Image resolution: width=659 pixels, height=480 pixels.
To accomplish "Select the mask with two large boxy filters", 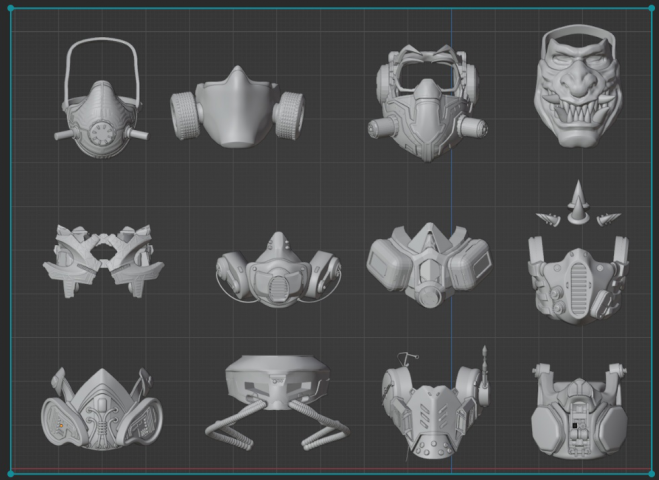I will coord(429,265).
